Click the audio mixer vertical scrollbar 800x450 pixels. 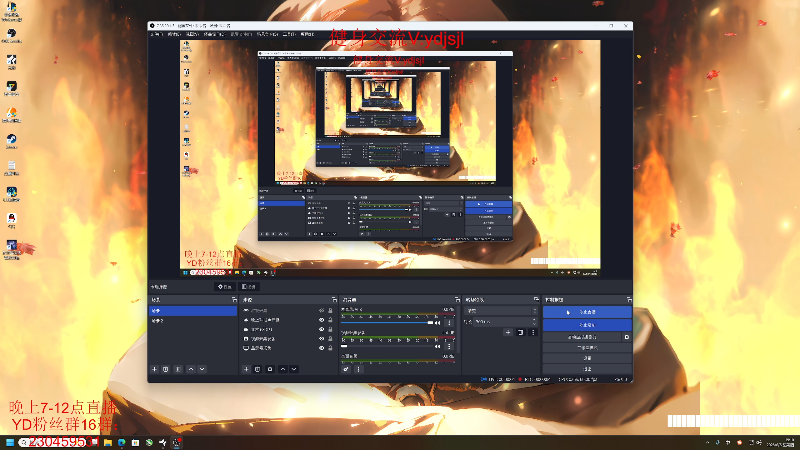pyautogui.click(x=458, y=329)
